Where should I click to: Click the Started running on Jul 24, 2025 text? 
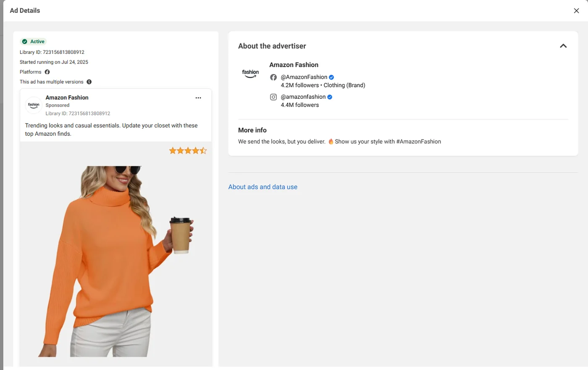tap(54, 62)
